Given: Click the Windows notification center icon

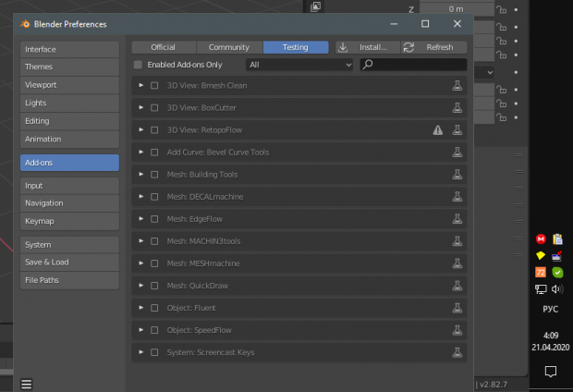Looking at the screenshot, I should click(550, 371).
